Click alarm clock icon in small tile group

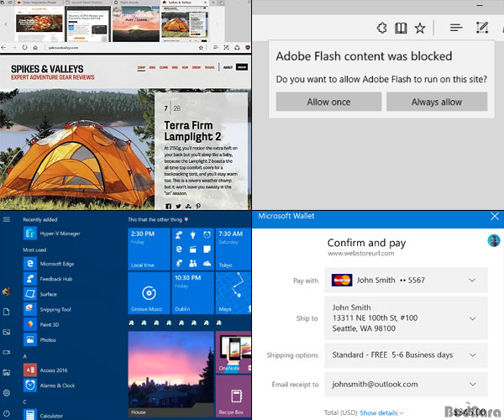click(x=207, y=235)
